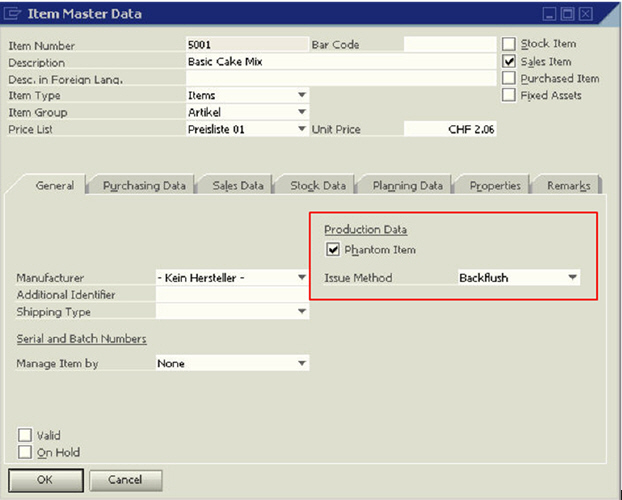Enable the Fixed Assets checkbox
This screenshot has height=500, width=622.
coord(509,95)
